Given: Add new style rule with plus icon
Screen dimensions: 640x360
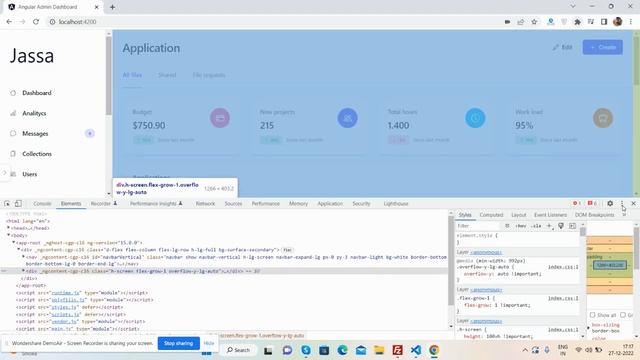Looking at the screenshot, I should pos(549,226).
